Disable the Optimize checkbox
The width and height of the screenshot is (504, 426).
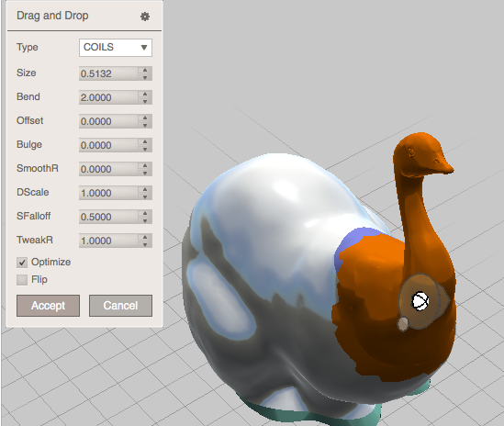[x=22, y=263]
